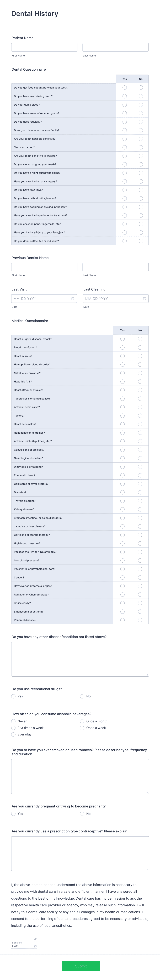Click the signature pen icon above Signature field

tap(35, 938)
